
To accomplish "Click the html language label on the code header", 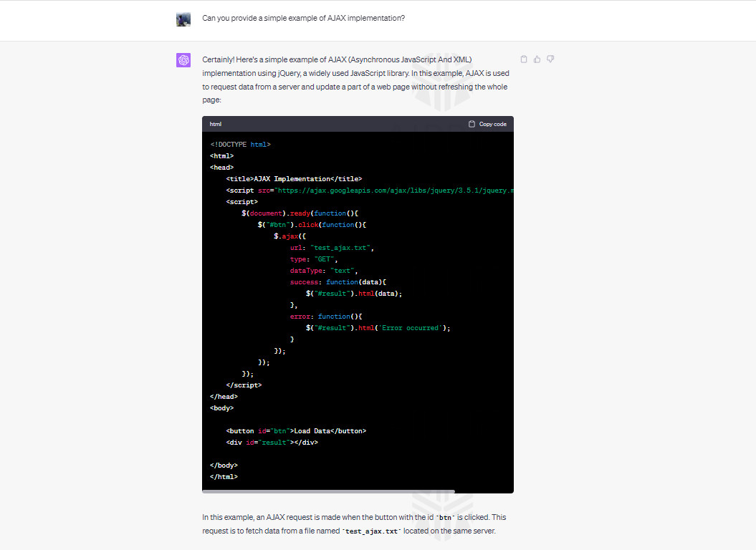I will tap(216, 124).
